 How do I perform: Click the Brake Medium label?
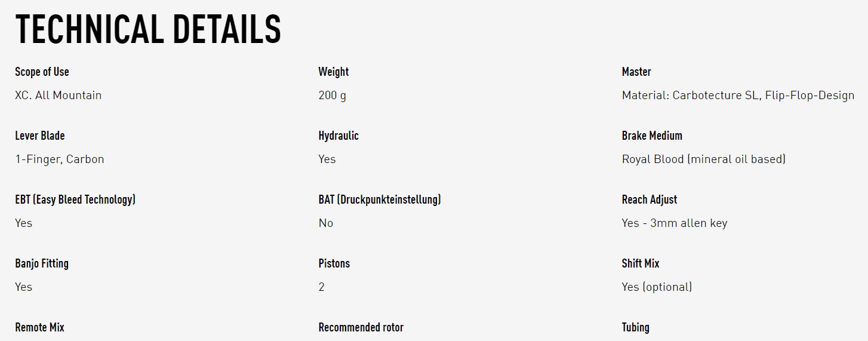click(652, 136)
